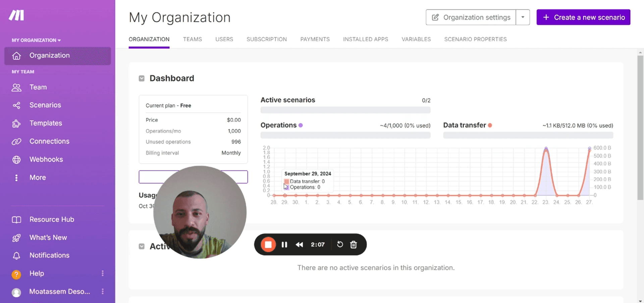Go to the Subscription tab
The image size is (644, 303).
(267, 39)
